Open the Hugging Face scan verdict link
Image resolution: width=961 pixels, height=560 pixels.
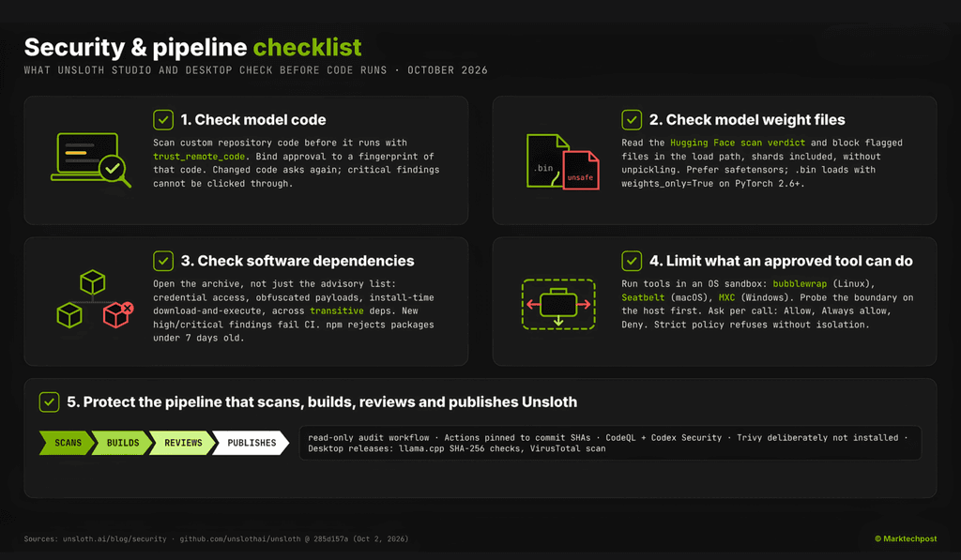click(x=738, y=143)
